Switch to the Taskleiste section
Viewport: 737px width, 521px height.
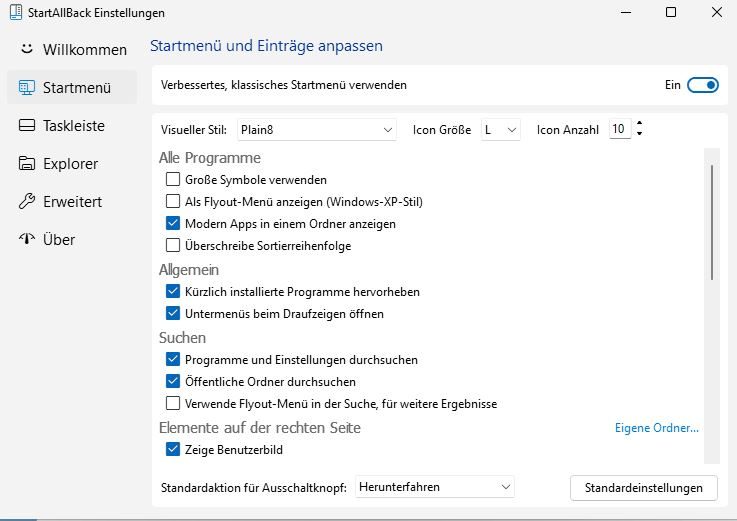(73, 126)
